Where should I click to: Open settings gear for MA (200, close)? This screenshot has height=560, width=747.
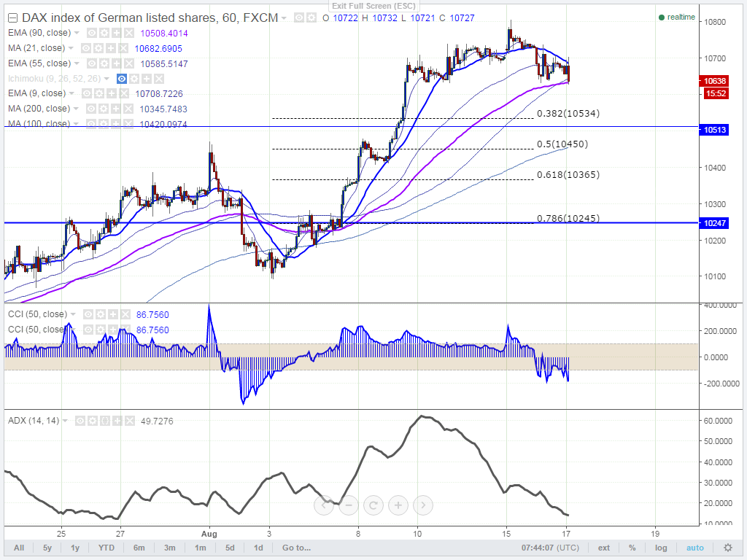tap(104, 109)
